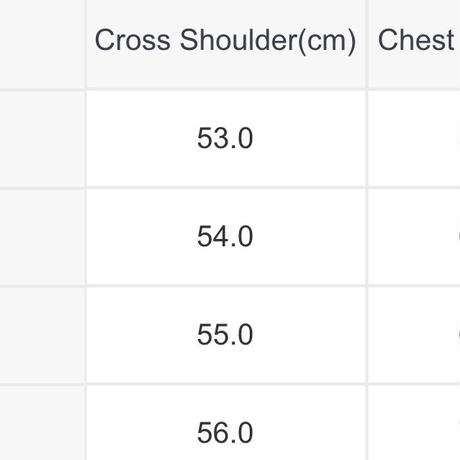
Task: Click the word Cross in the header
Action: coord(133,40)
